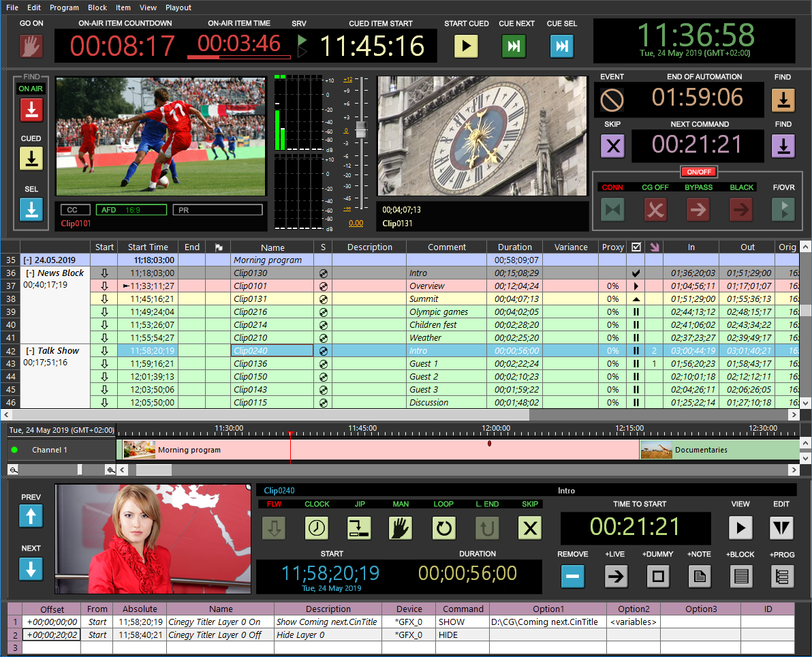Open the File menu
Screen dimensions: 812x657
coord(12,7)
